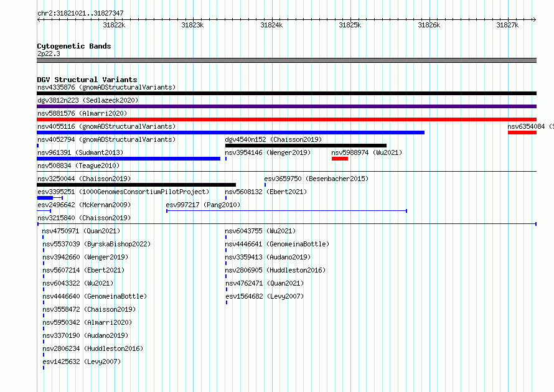This screenshot has height=392, width=554.
Task: Select the esv3395251 1000Genomes blue feature
Action: (50, 198)
